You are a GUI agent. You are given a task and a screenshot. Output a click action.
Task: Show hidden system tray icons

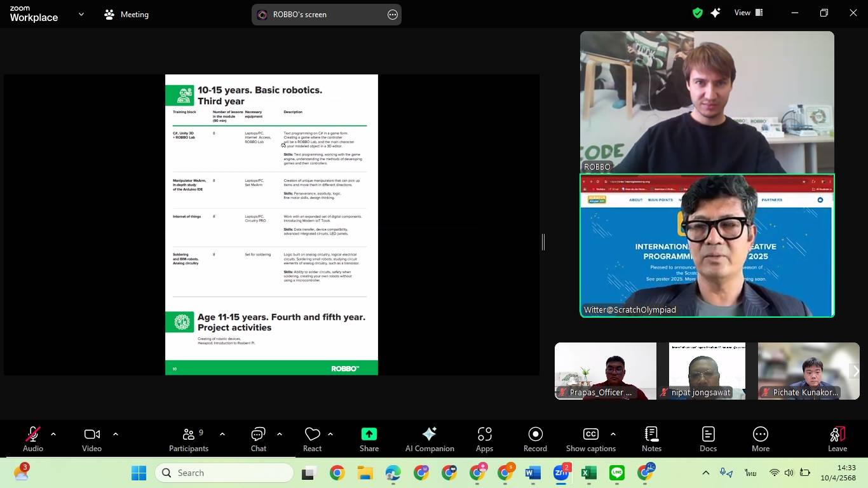(x=705, y=473)
